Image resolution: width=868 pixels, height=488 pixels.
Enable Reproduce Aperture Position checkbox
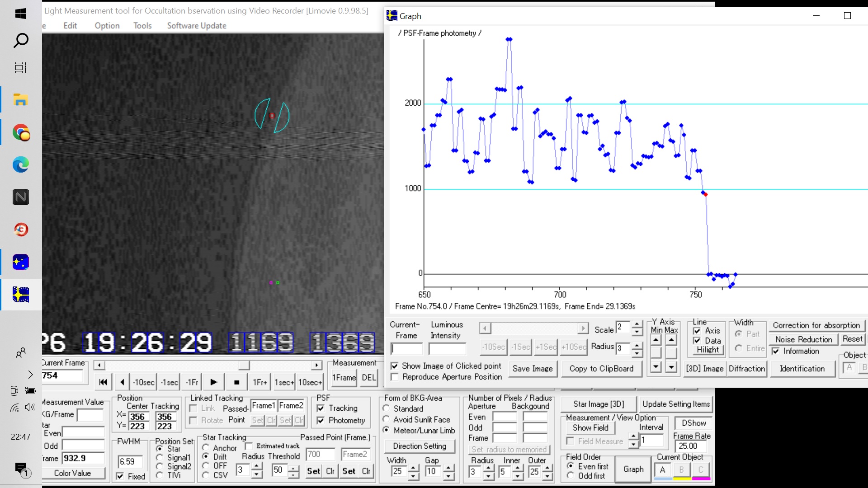[x=395, y=377]
